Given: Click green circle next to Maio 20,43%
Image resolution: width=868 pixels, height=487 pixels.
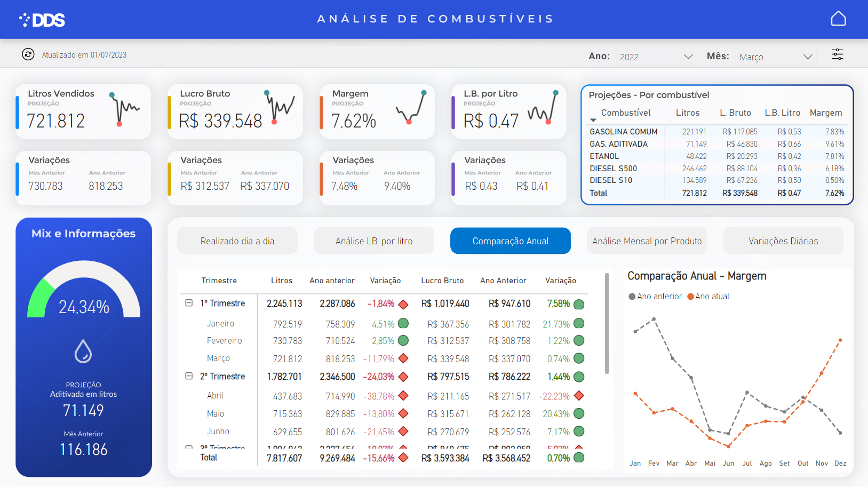Looking at the screenshot, I should [x=579, y=414].
